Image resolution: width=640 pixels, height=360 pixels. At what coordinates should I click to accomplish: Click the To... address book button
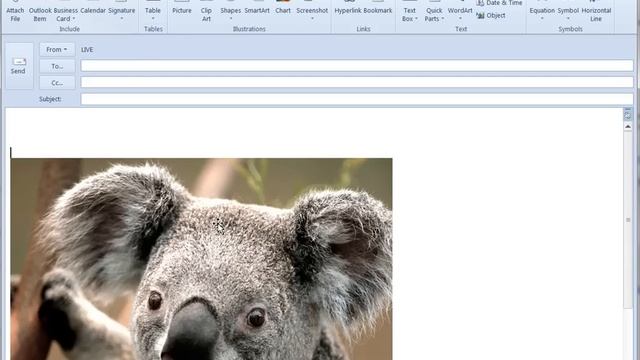pyautogui.click(x=57, y=66)
